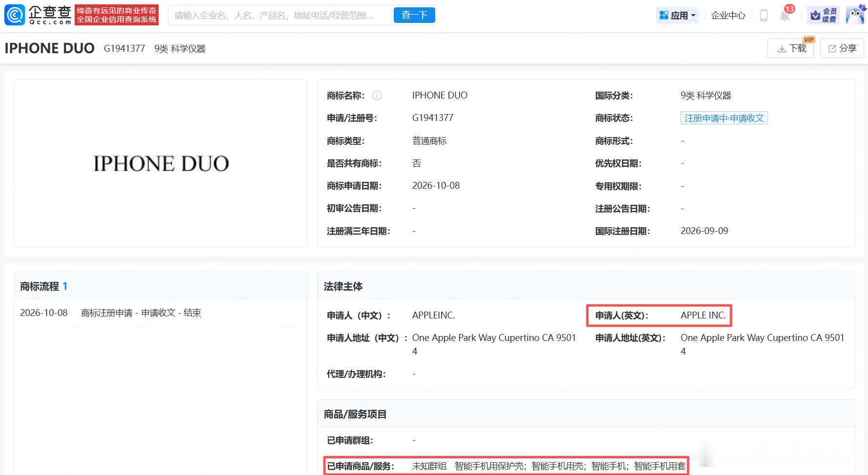The height and width of the screenshot is (475, 868).
Task: Click the 下载 download button
Action: 790,48
